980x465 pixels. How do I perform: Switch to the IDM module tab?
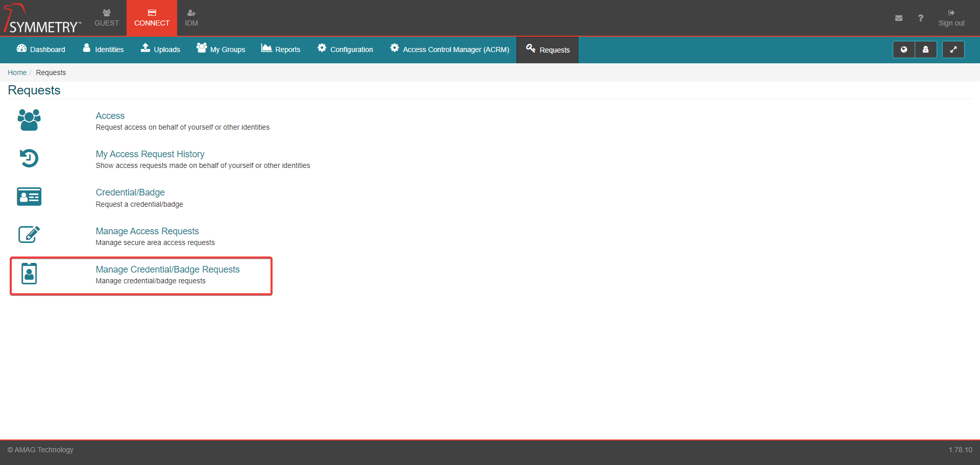[191, 18]
